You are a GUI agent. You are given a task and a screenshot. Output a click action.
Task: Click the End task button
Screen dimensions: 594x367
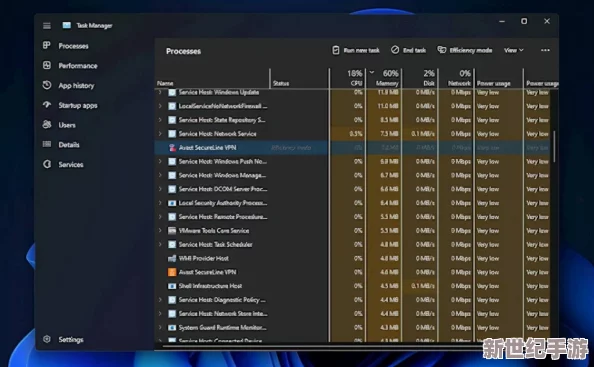point(408,50)
